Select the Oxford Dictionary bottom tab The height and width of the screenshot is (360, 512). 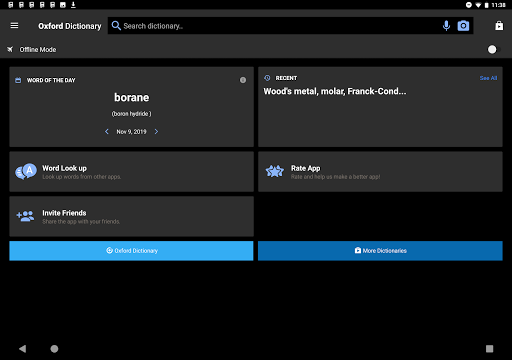(x=131, y=251)
